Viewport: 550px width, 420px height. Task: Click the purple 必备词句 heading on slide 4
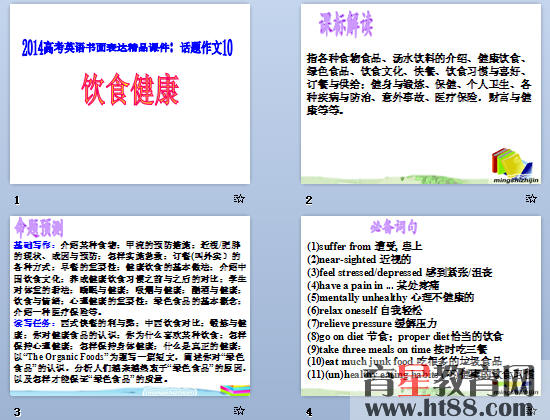[x=394, y=227]
